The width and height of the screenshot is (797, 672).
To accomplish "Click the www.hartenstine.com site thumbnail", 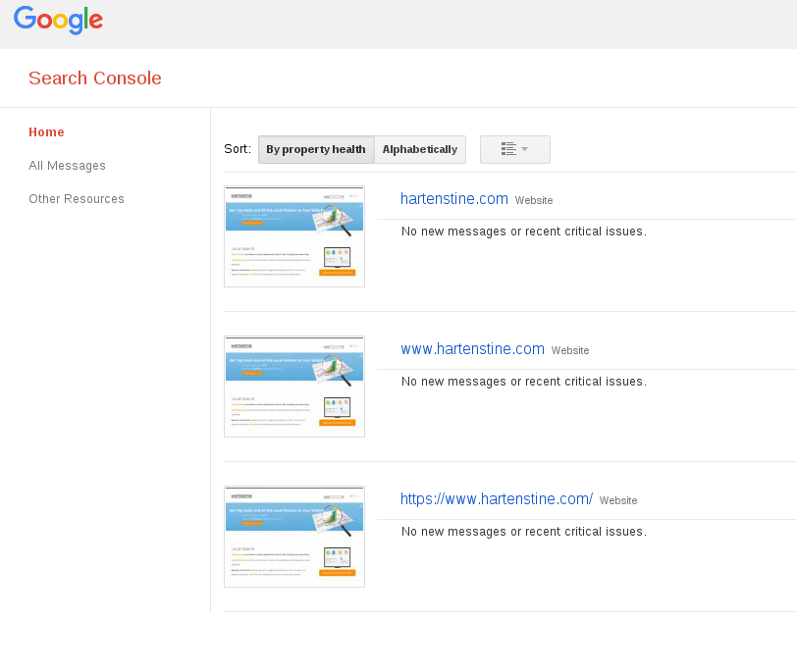I will [x=294, y=387].
